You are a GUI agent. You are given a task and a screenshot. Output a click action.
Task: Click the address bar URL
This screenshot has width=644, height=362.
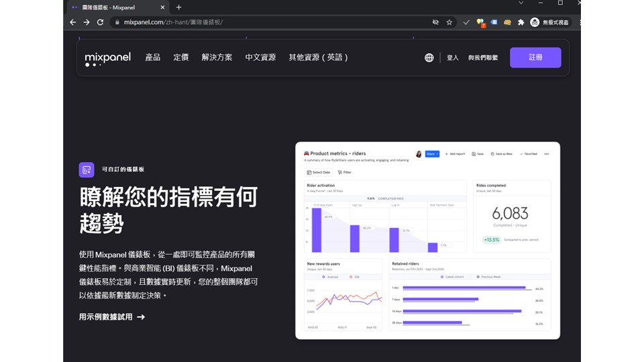[x=173, y=22]
